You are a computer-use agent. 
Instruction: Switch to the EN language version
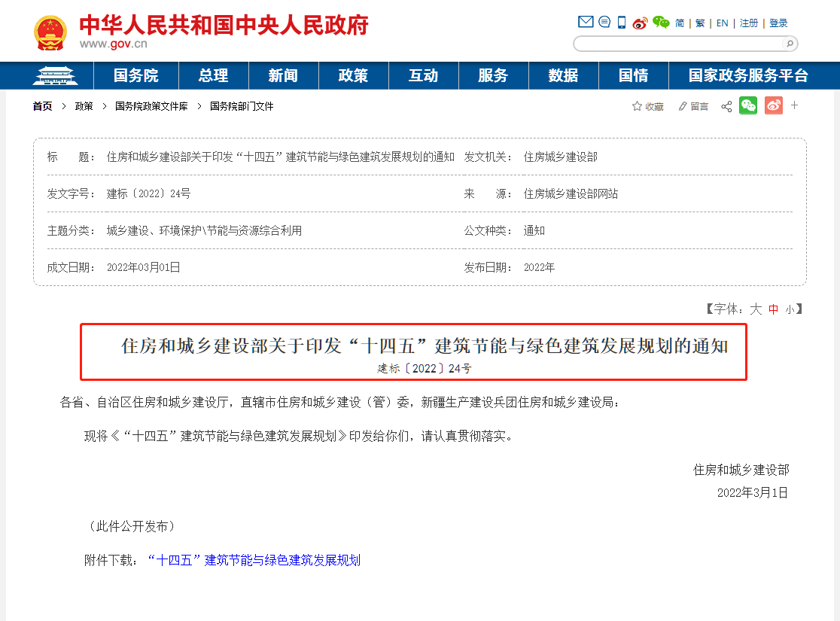(x=722, y=23)
